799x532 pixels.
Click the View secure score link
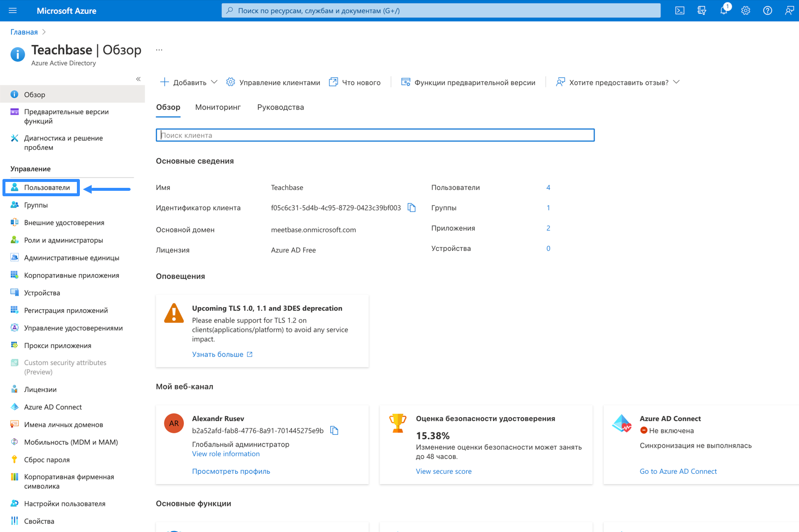[x=444, y=471]
